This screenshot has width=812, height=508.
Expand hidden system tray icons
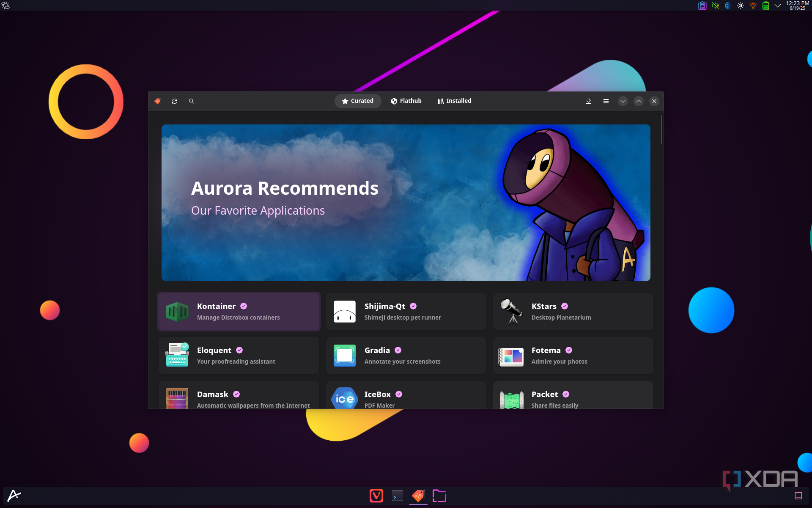[777, 6]
